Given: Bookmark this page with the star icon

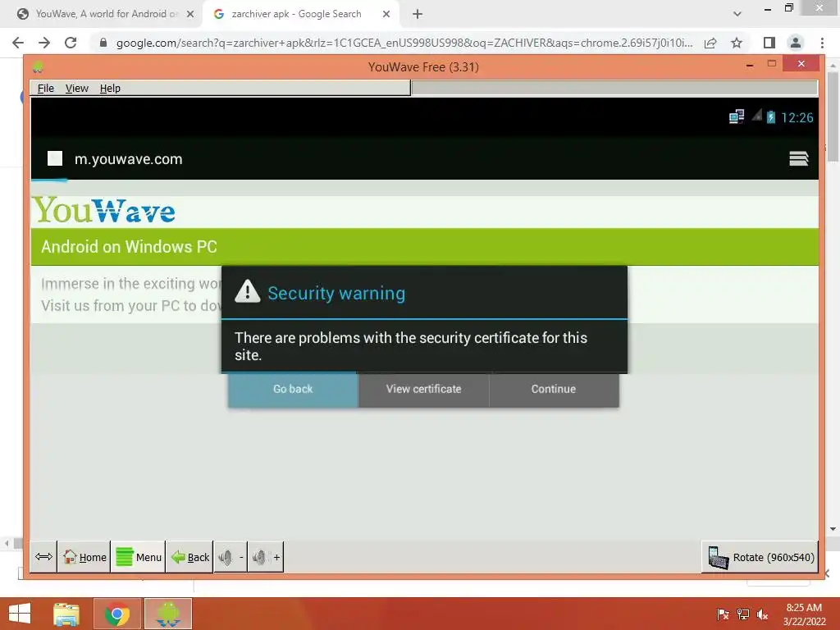Looking at the screenshot, I should tap(737, 43).
